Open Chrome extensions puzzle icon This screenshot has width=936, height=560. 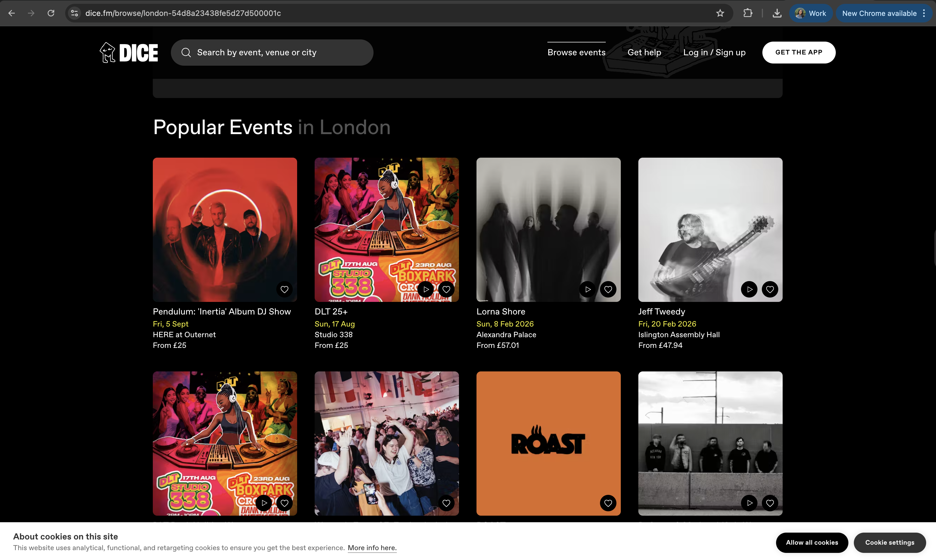click(x=748, y=13)
